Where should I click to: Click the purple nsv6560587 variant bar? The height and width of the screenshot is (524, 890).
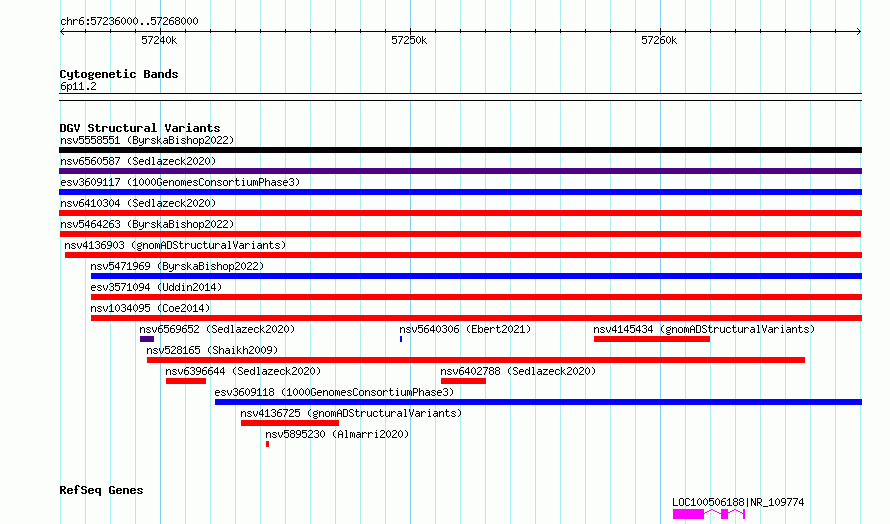(460, 171)
